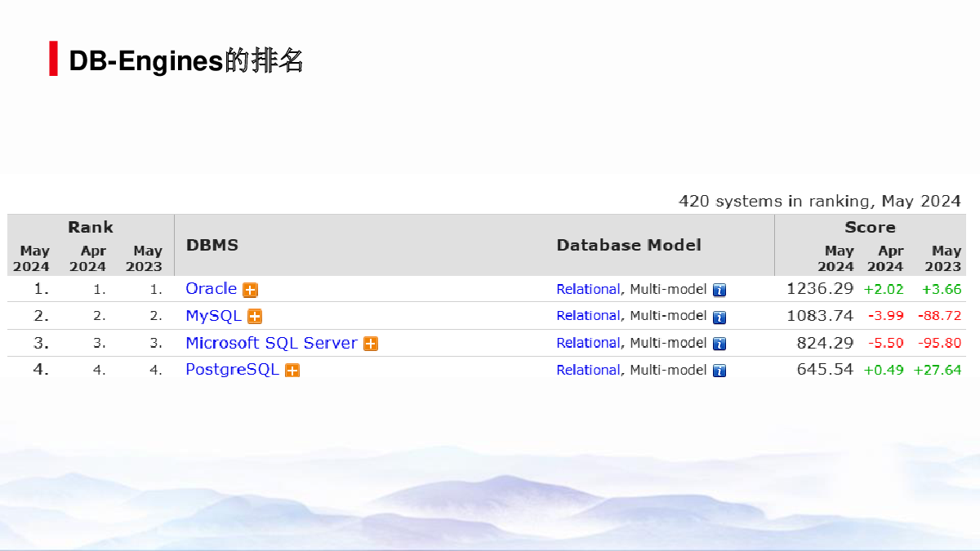Screen dimensions: 980x551
Task: Select the info icon in the PostgreSQL row
Action: [x=719, y=371]
